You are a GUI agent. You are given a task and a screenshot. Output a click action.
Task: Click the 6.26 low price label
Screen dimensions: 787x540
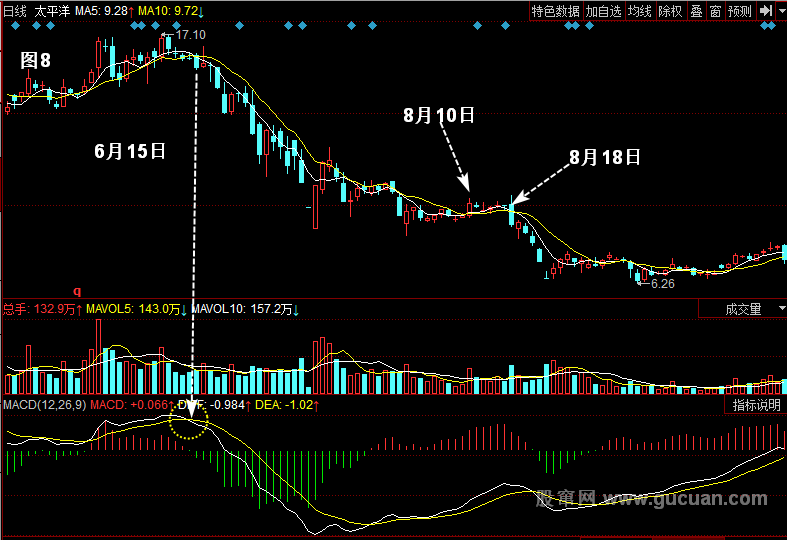(x=663, y=284)
